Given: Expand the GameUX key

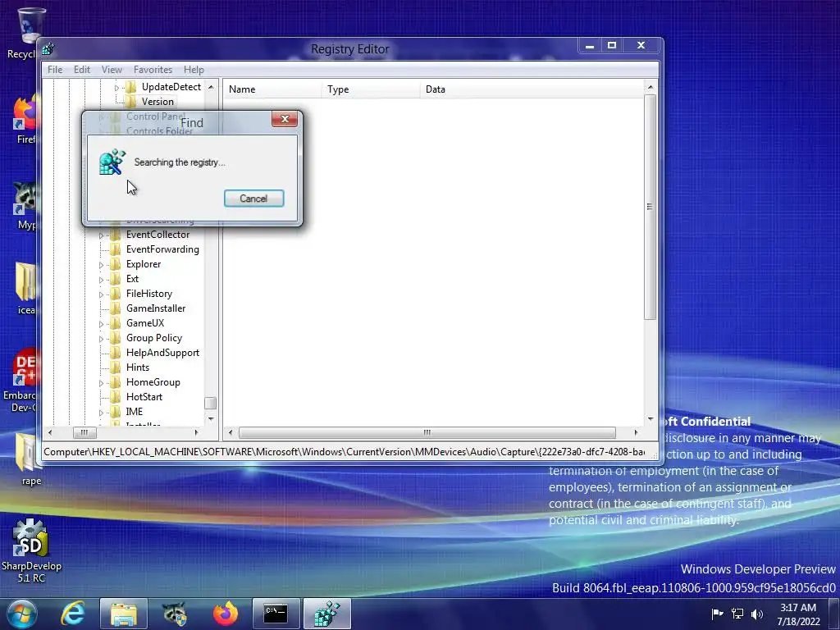Looking at the screenshot, I should tap(101, 323).
